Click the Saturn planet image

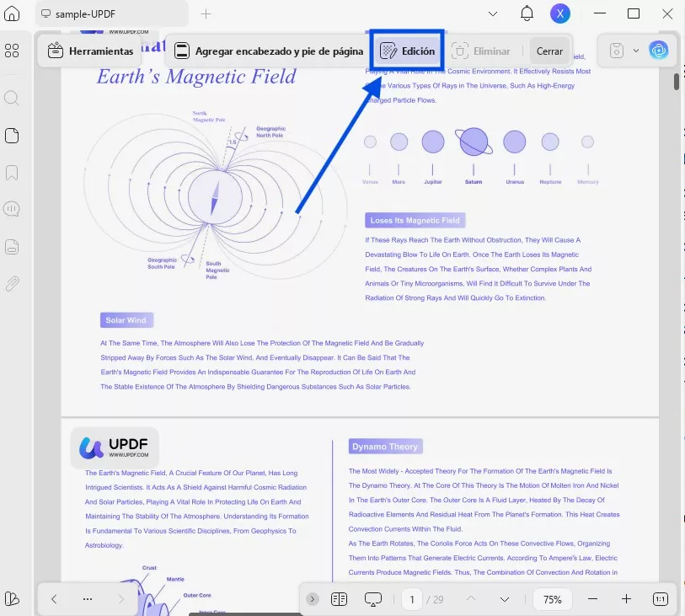click(474, 142)
